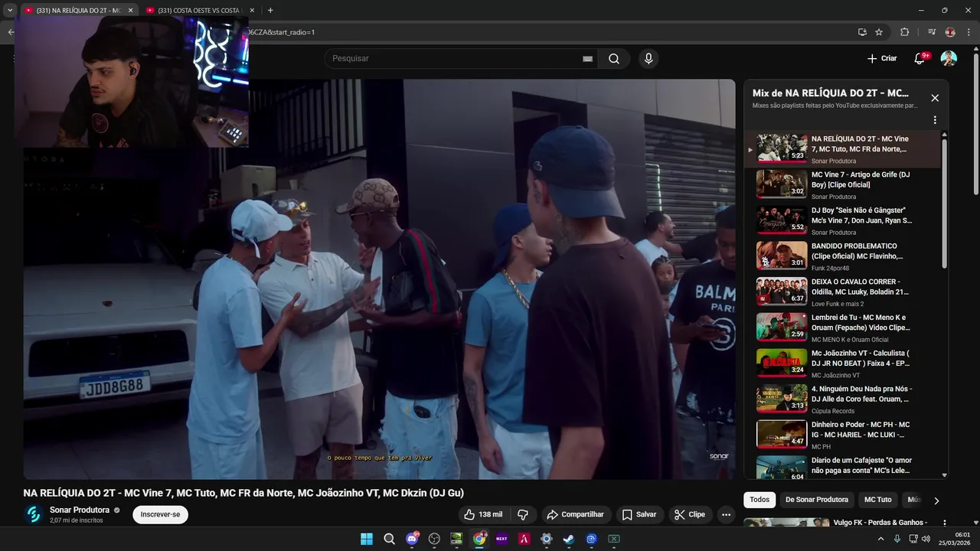The image size is (980, 551).
Task: Start voice search with microphone icon
Action: (x=648, y=59)
